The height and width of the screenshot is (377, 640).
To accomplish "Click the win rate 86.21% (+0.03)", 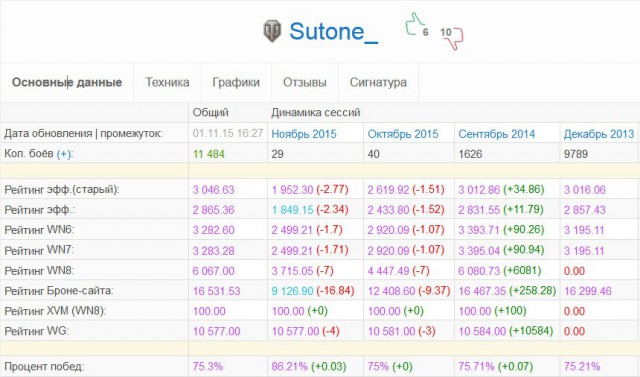I will pos(309,366).
